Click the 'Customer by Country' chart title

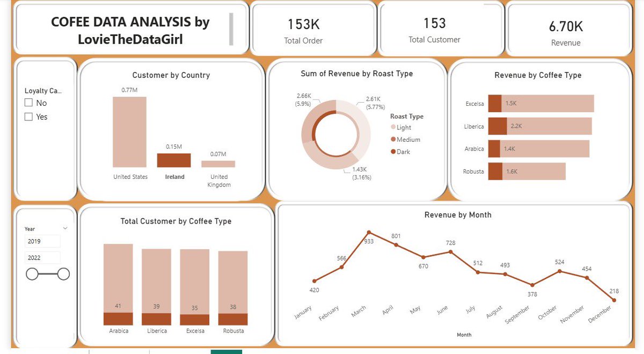point(171,75)
